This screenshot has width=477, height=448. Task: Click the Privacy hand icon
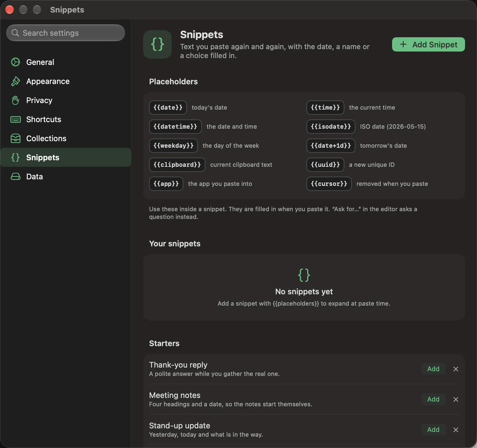point(16,100)
